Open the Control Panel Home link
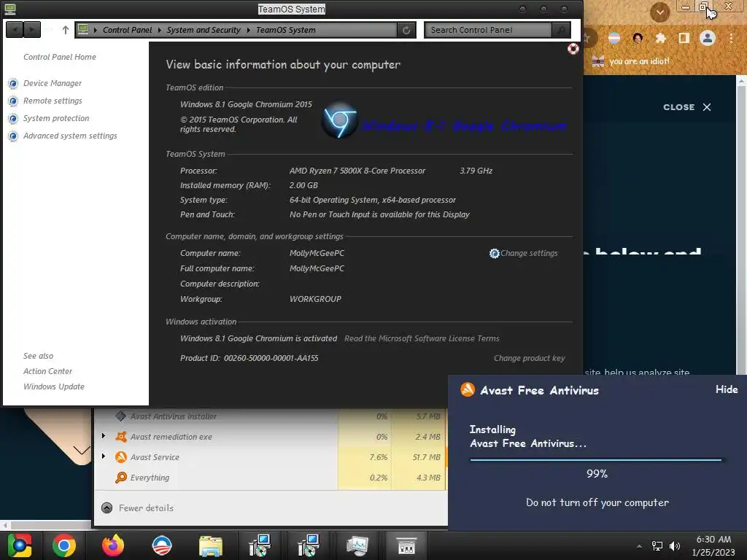Image resolution: width=747 pixels, height=560 pixels. tap(60, 57)
